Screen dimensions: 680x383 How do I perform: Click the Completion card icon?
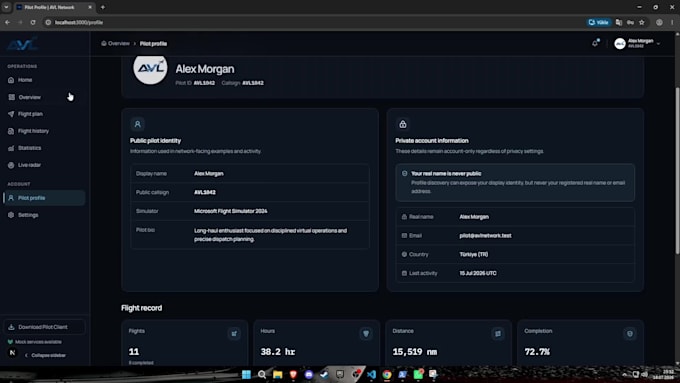(630, 333)
